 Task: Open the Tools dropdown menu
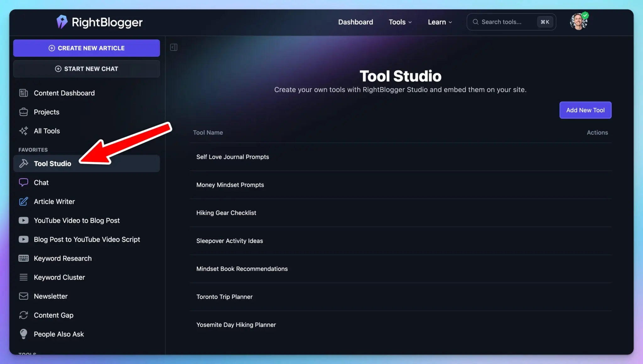pyautogui.click(x=400, y=22)
